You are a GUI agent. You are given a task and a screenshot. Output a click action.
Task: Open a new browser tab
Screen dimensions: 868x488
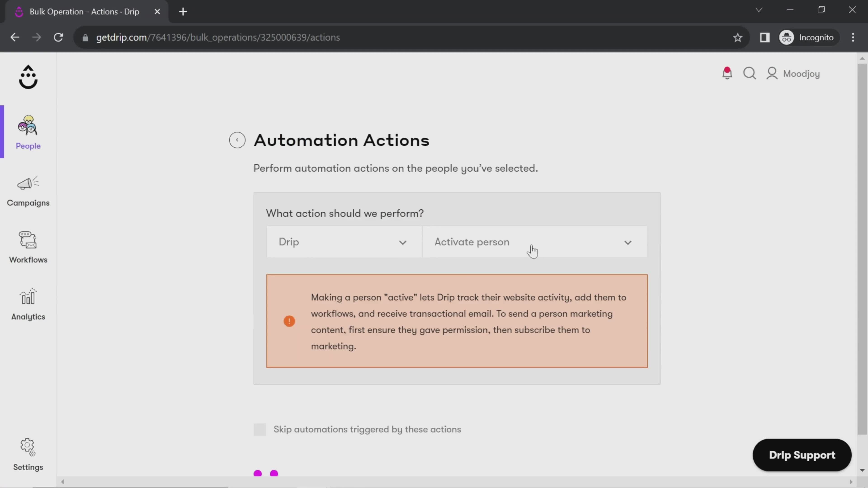point(183,12)
